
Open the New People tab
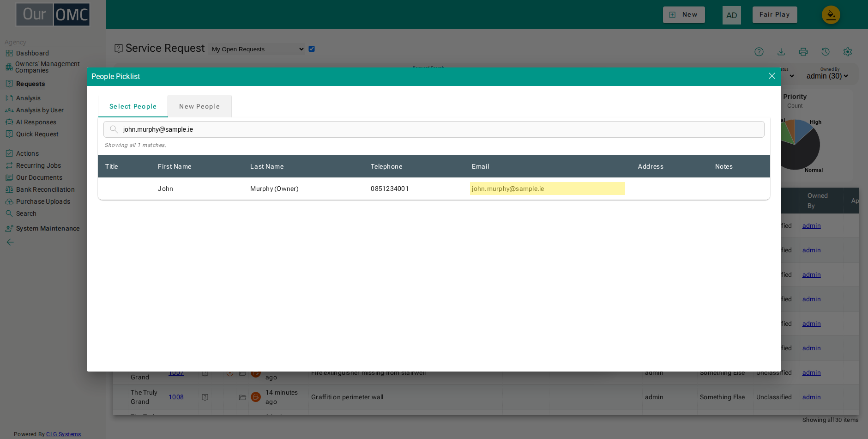point(199,106)
